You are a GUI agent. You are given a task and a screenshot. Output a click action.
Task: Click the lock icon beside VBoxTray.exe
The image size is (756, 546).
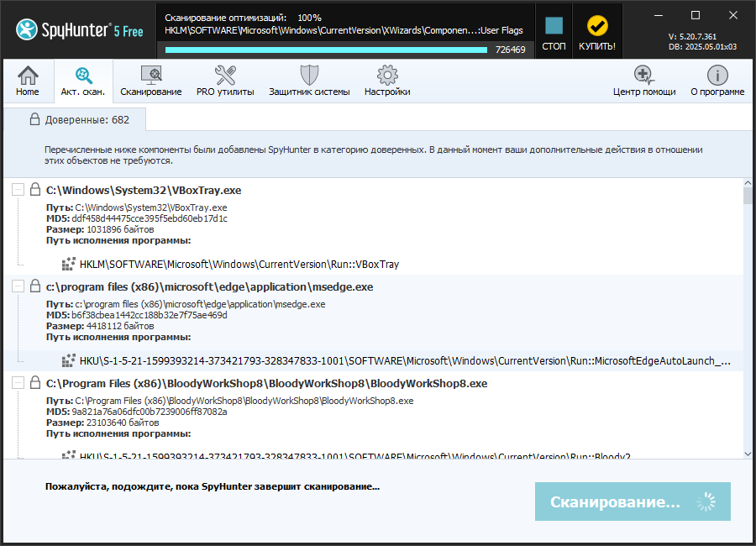tap(35, 189)
